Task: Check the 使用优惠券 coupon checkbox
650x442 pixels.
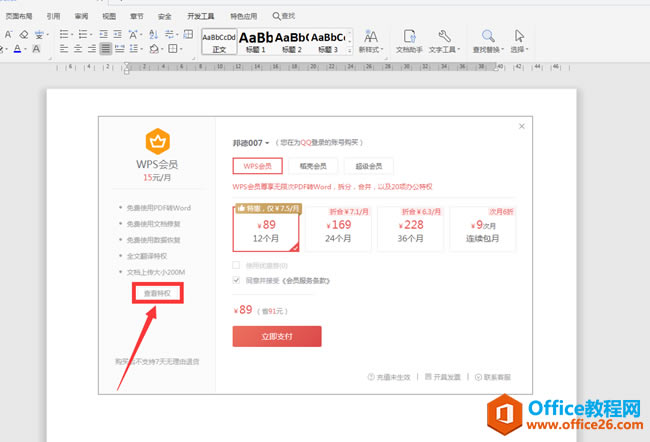Action: tap(236, 265)
